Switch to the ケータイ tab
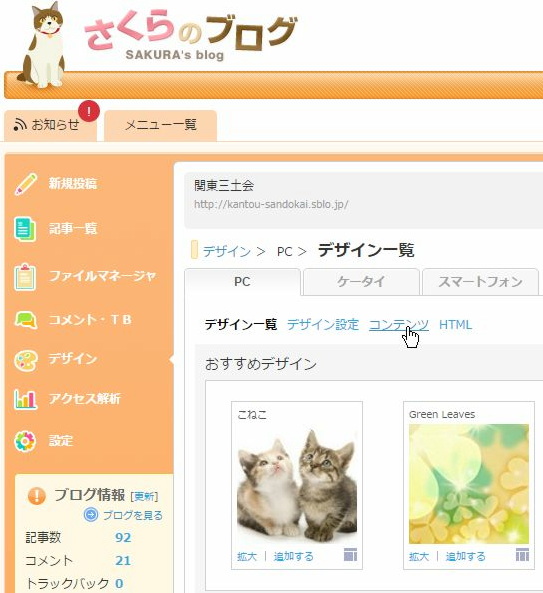This screenshot has width=543, height=593. 361,282
